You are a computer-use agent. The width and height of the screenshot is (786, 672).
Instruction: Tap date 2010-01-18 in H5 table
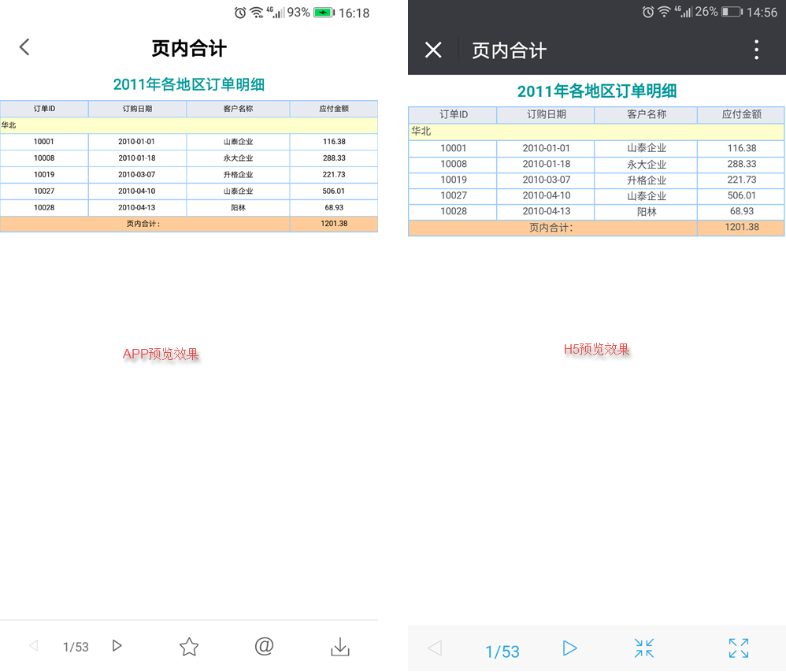(546, 165)
